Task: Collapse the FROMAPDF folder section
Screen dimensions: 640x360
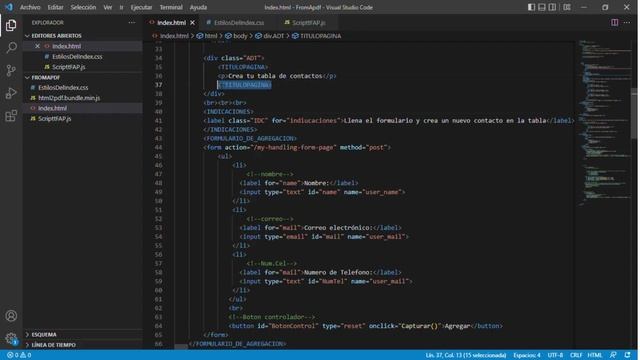Action: 45,77
